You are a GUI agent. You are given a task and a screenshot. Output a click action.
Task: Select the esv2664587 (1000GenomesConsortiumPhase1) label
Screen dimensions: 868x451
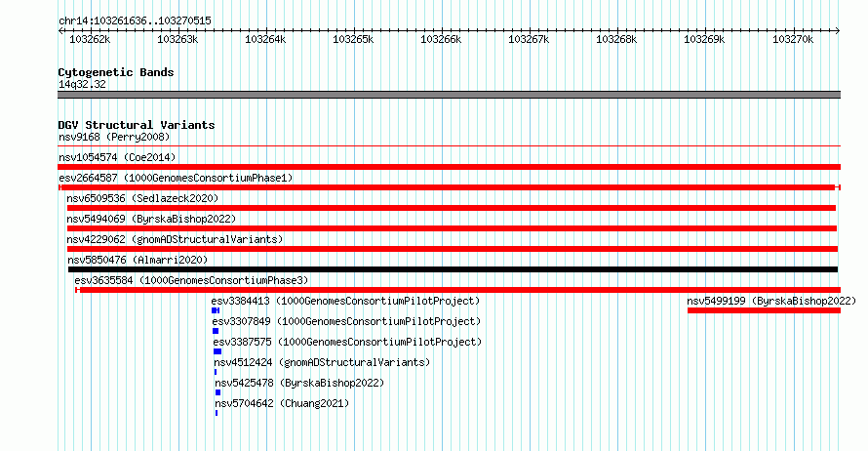[x=176, y=178]
